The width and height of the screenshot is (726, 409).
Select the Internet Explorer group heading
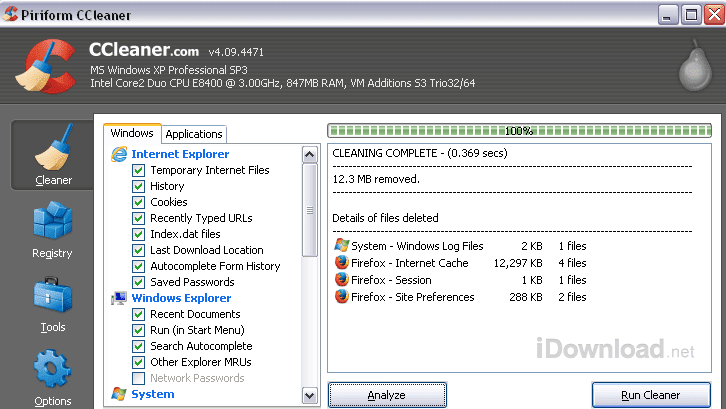coord(180,154)
